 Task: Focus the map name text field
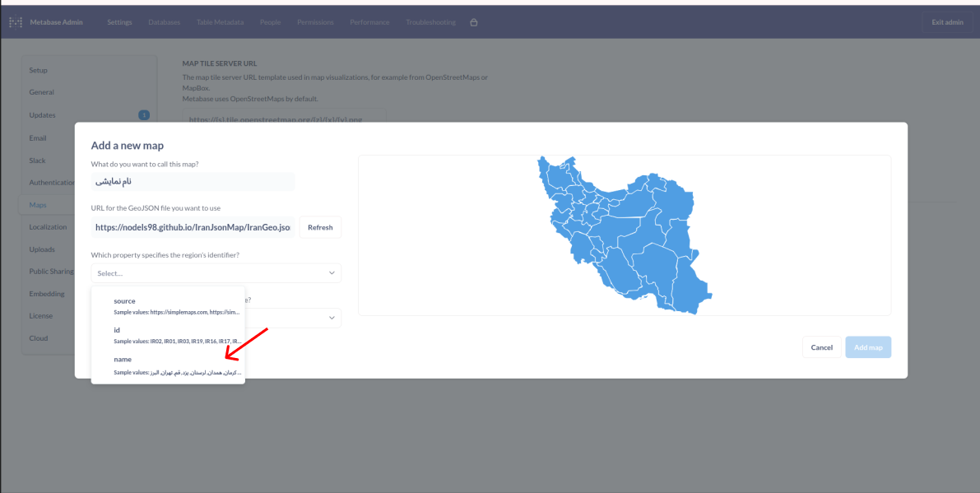tap(193, 181)
